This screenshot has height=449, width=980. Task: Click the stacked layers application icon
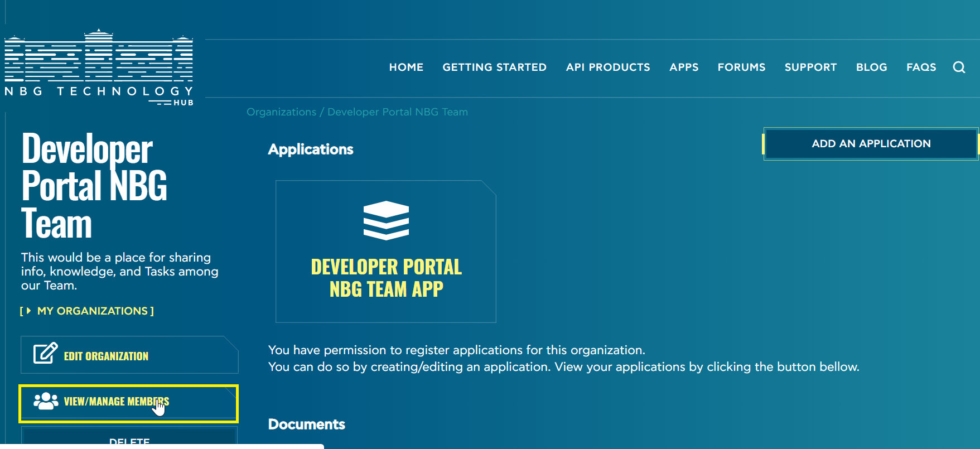tap(386, 220)
